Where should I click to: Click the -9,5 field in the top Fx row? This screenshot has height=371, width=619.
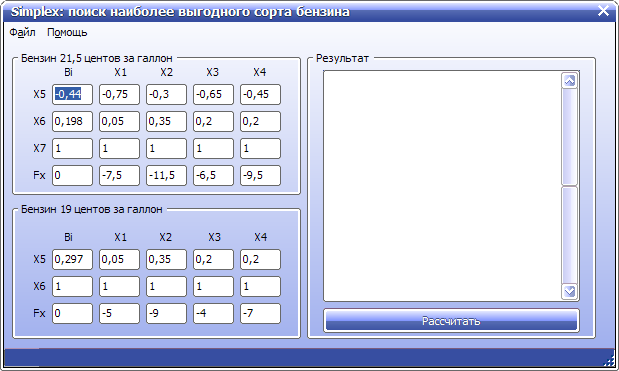[x=260, y=175]
